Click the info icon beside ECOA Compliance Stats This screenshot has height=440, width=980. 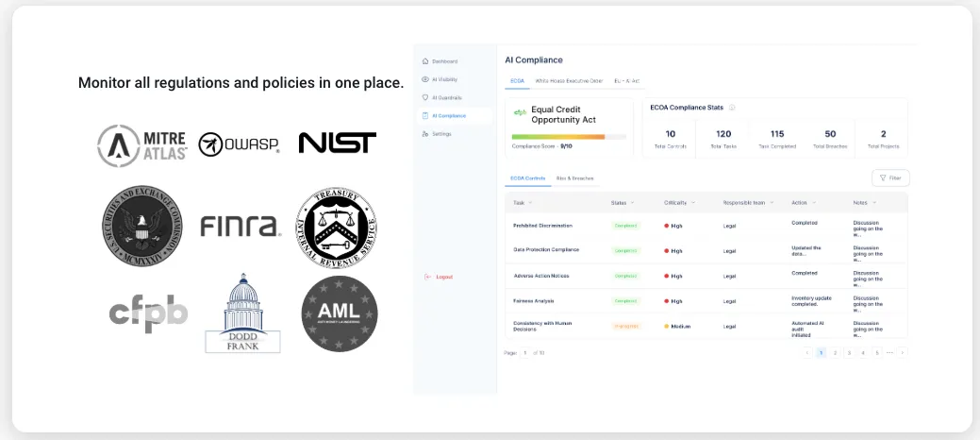tap(732, 108)
